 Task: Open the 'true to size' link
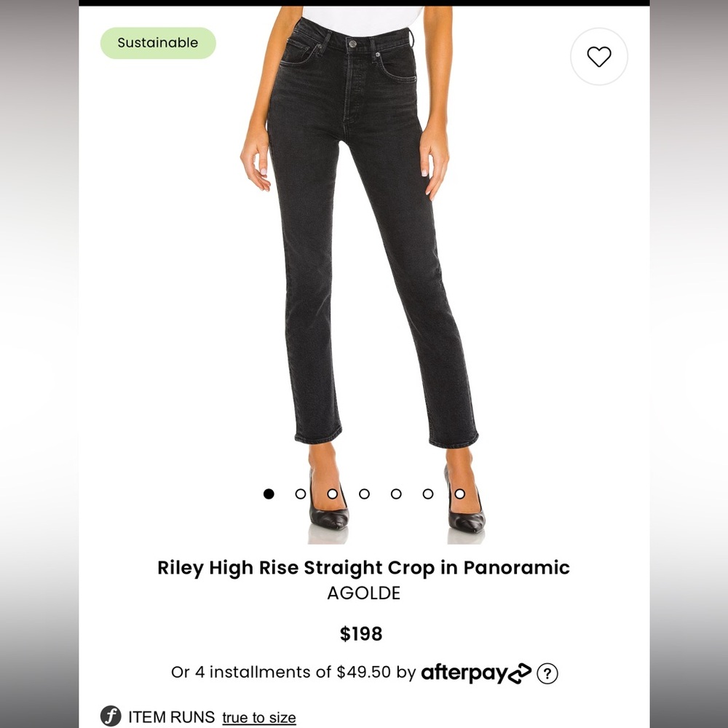click(258, 717)
